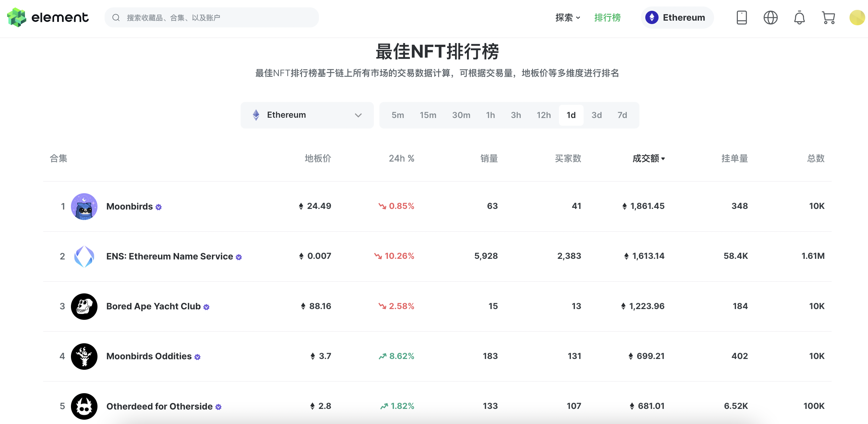Click Moonbirds Oddities verified badge
Screen dimensions: 868x424
[x=197, y=357]
